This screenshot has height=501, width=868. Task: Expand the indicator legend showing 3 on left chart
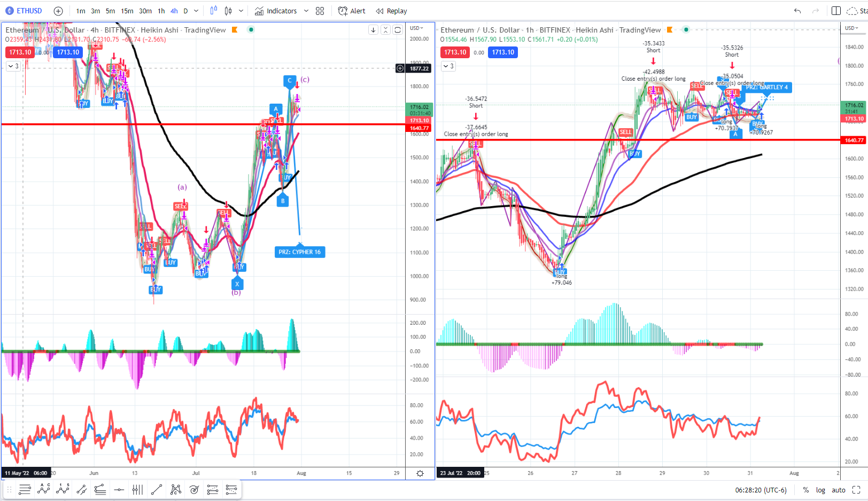point(13,66)
